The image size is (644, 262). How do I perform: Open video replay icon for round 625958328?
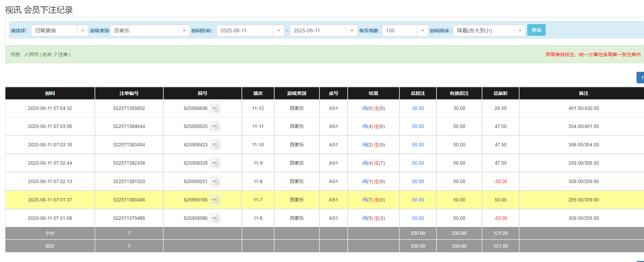click(x=215, y=163)
